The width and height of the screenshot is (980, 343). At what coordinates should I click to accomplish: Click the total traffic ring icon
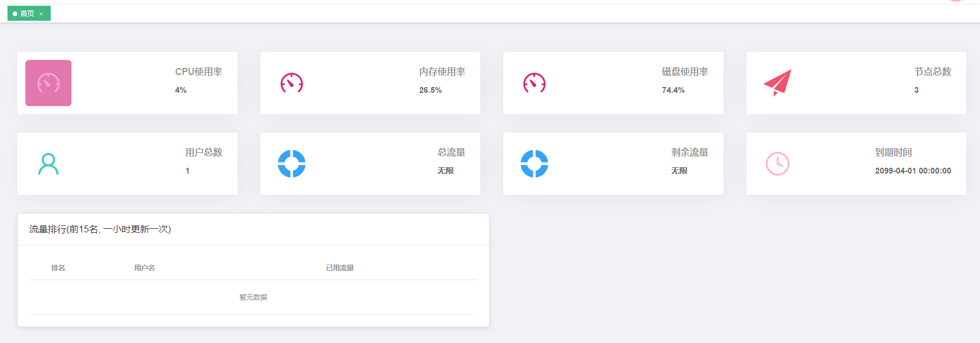[292, 164]
